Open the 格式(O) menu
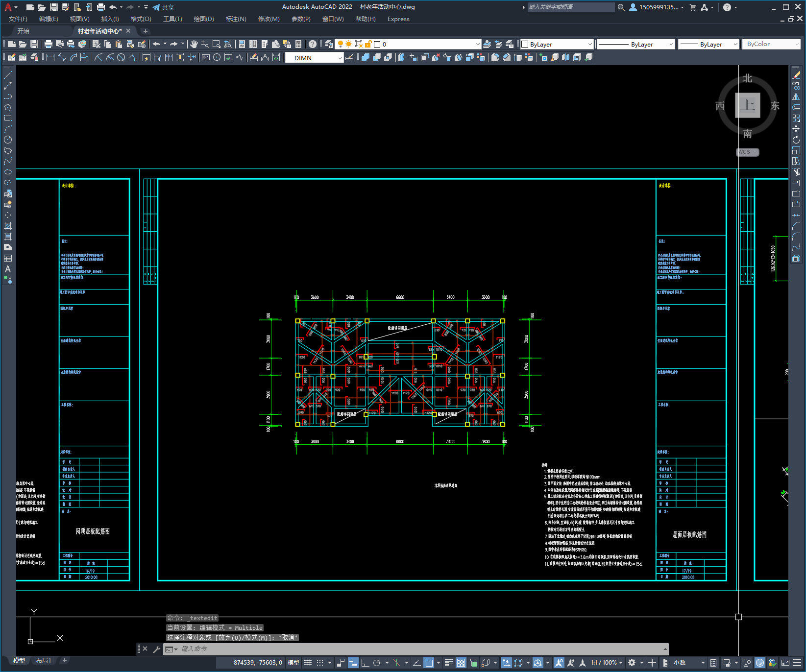This screenshot has height=672, width=806. (x=141, y=19)
